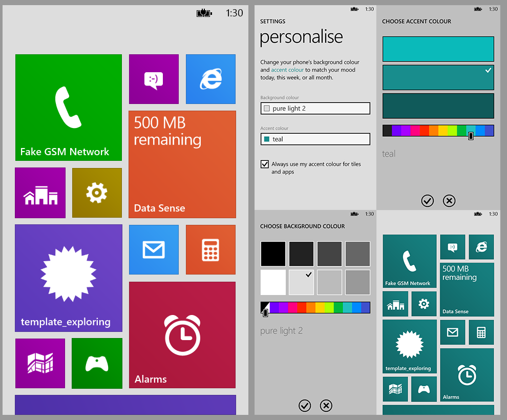Open the Email tile
Image resolution: width=507 pixels, height=420 pixels.
[x=154, y=249]
